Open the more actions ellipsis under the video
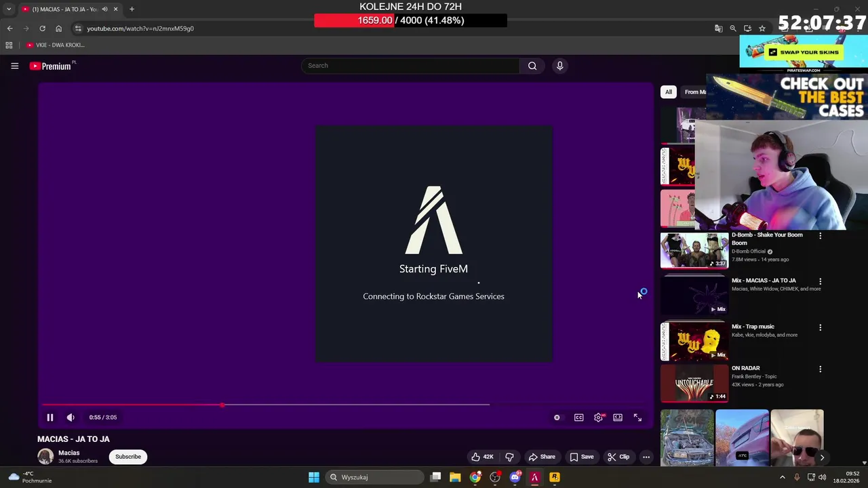868x488 pixels. 646,457
